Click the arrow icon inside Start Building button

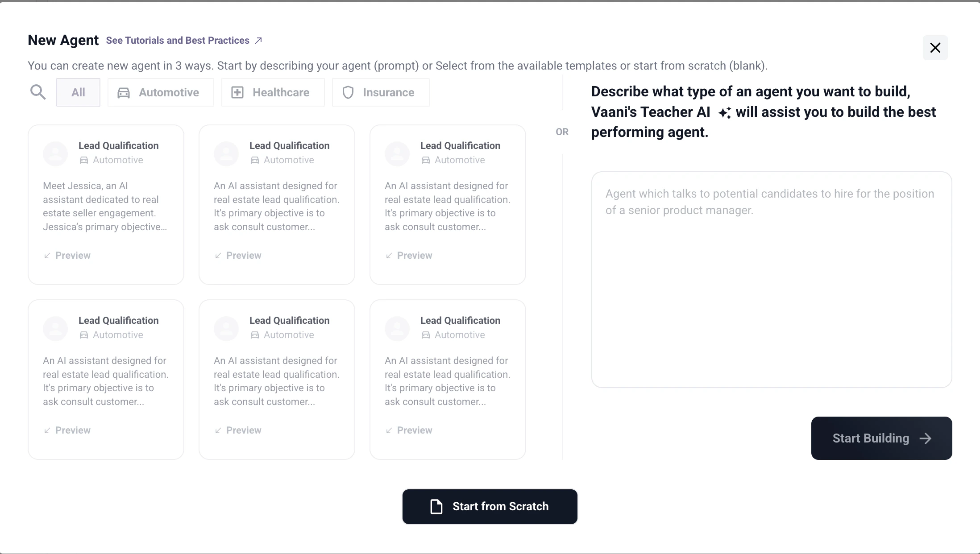click(x=925, y=438)
